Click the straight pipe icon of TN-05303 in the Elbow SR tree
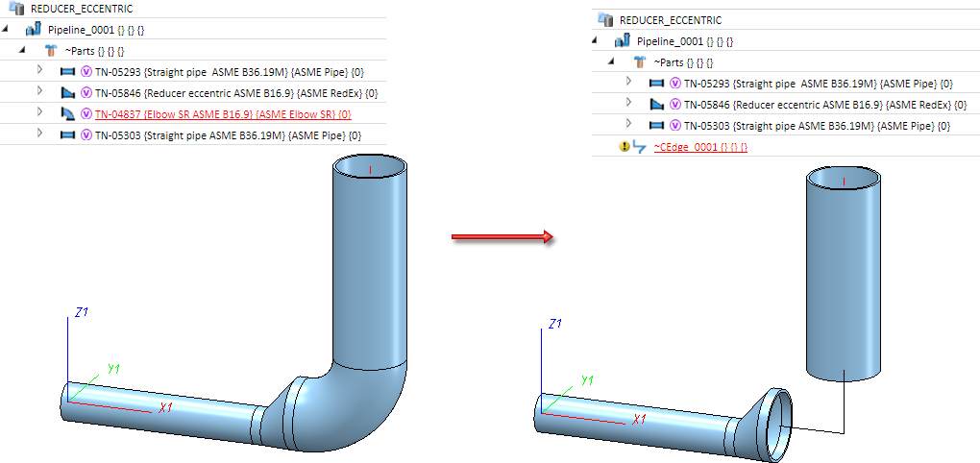Screen dimensions: 980x463 tap(67, 134)
